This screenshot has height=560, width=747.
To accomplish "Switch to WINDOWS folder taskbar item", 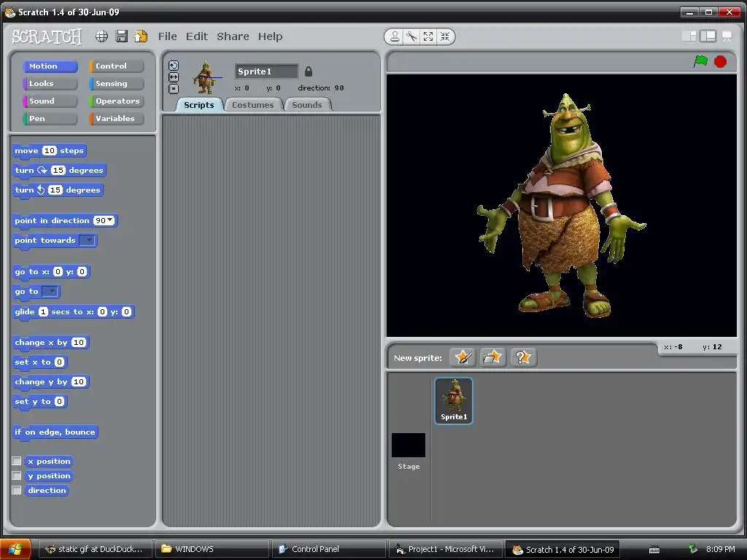I will tap(212, 549).
